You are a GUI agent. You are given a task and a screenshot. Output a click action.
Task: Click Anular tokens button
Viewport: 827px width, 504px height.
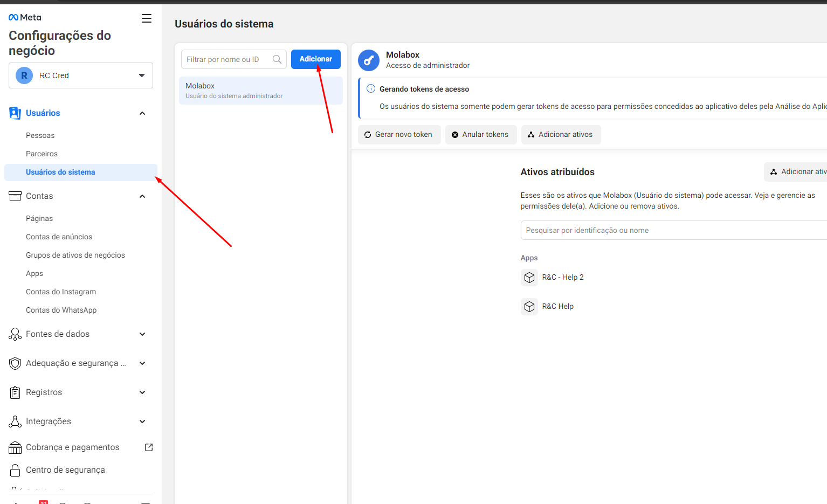(481, 135)
